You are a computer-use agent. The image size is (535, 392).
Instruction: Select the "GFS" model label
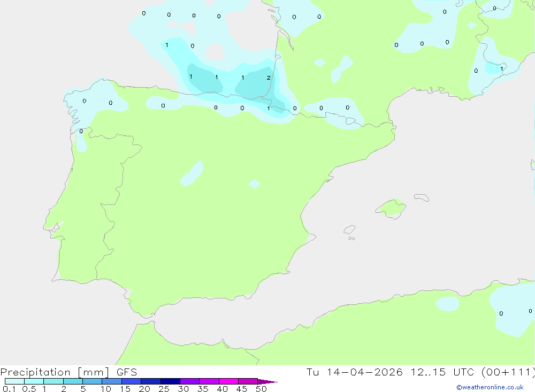click(x=127, y=372)
